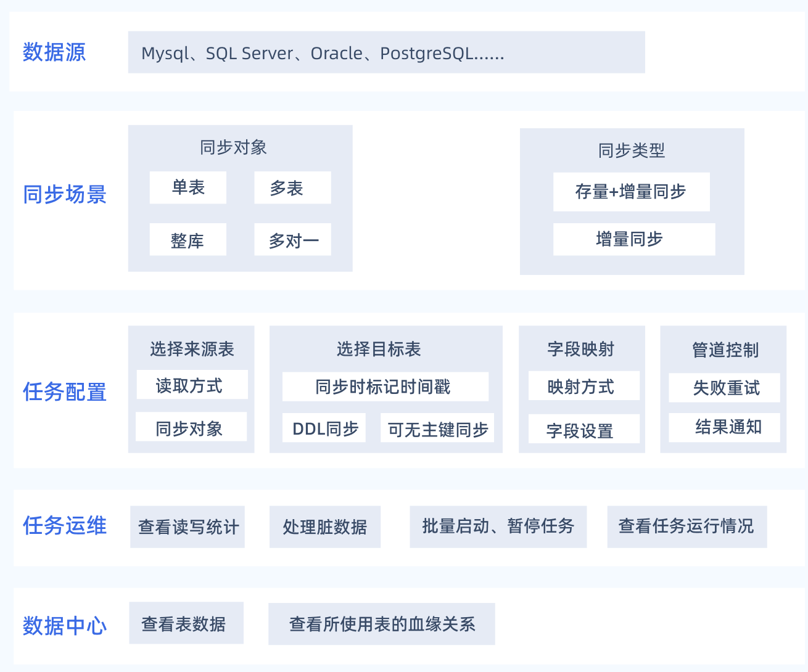Select the 失败重试 box

[724, 388]
